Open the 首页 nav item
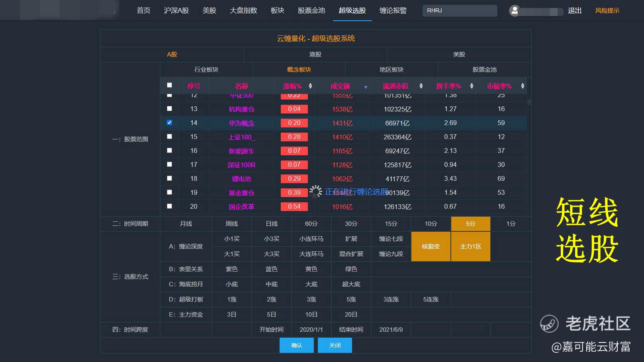This screenshot has height=362, width=644. point(143,11)
